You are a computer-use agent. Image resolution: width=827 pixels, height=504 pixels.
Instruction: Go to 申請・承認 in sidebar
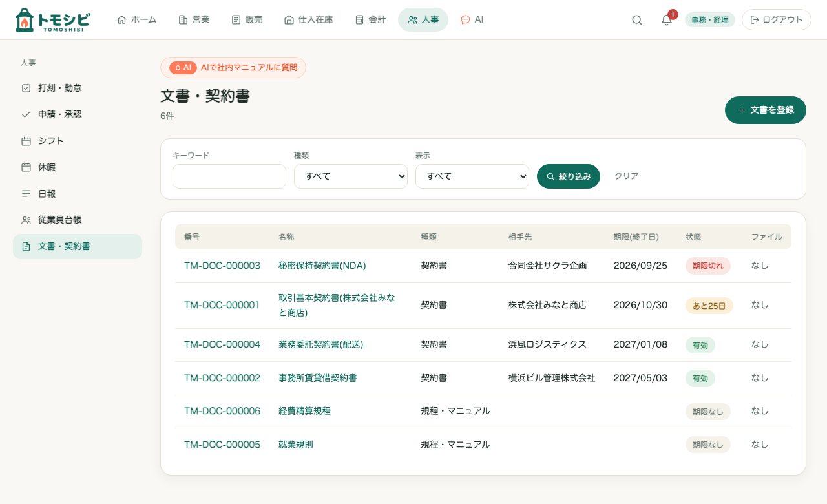[x=78, y=114]
